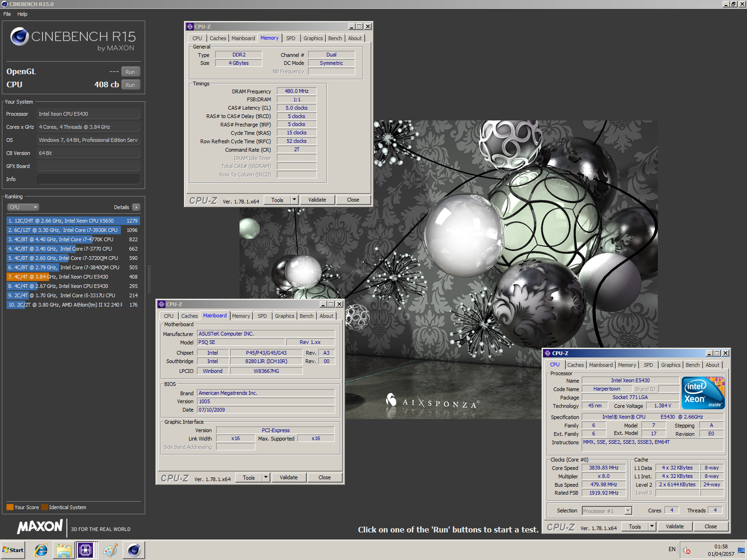Select ranking row Core i7-3930K 1096
The image size is (747, 560).
click(73, 230)
